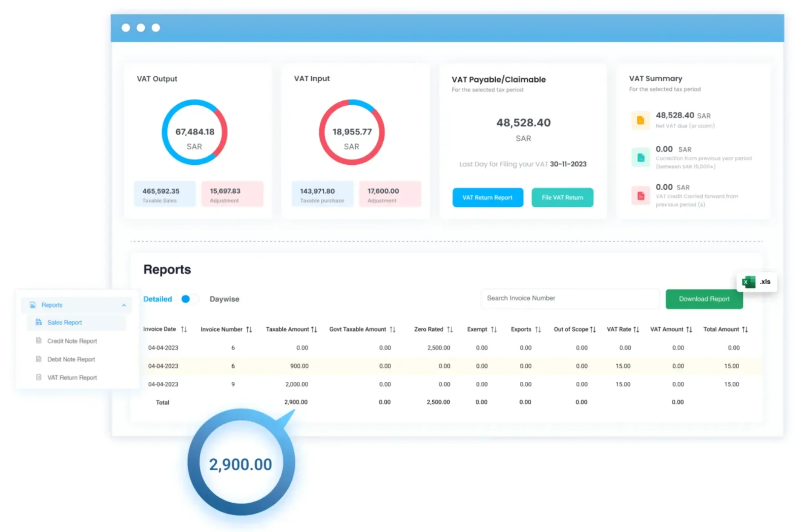Click the Debit Note Report icon
The width and height of the screenshot is (810, 532).
pyautogui.click(x=39, y=359)
